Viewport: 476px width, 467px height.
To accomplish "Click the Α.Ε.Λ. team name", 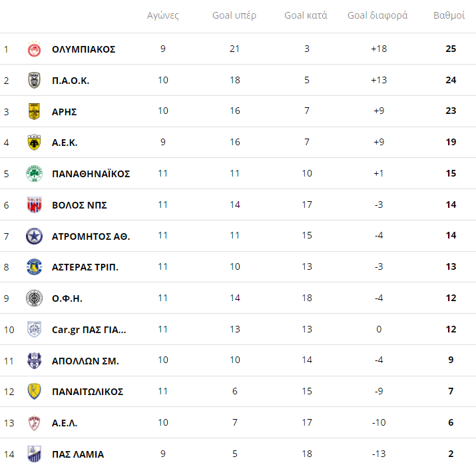I will [65, 423].
